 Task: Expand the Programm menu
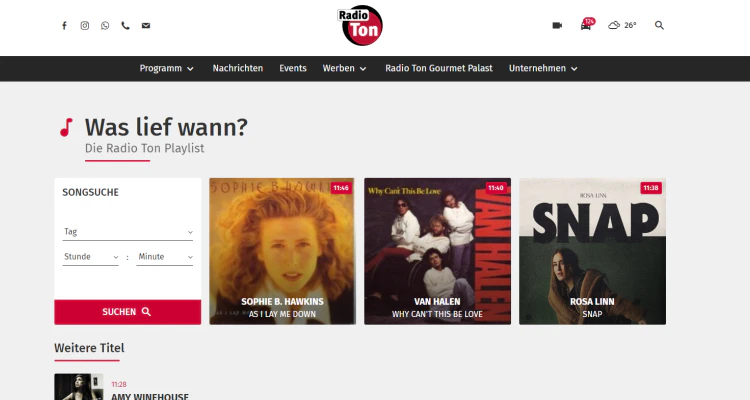pyautogui.click(x=166, y=68)
